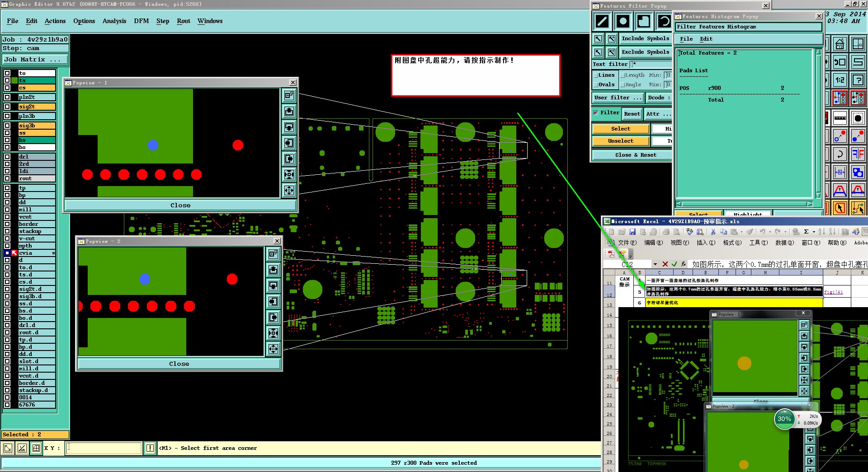Open the User filter ... dialog
This screenshot has width=868, height=472.
[x=618, y=98]
